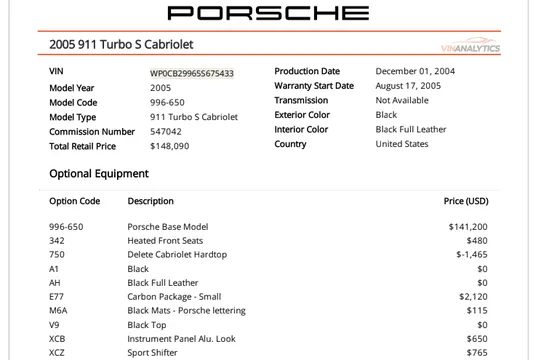541x360 pixels.
Task: Select the Porsche Base Model row
Action: [268, 227]
